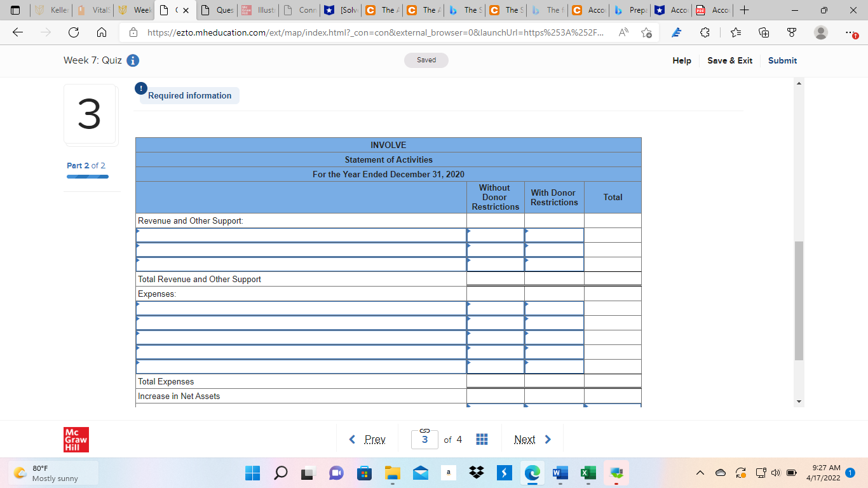Viewport: 868px width, 488px height.
Task: Open File Explorer from the taskbar
Action: [x=392, y=473]
